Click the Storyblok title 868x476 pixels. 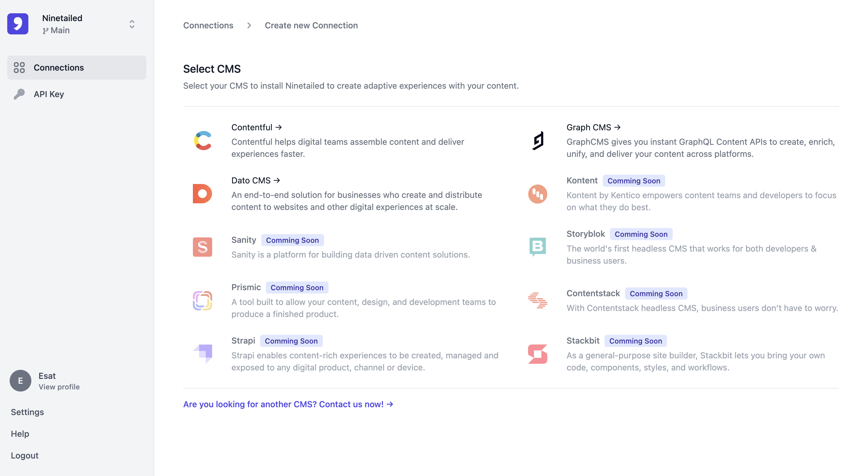(x=586, y=234)
